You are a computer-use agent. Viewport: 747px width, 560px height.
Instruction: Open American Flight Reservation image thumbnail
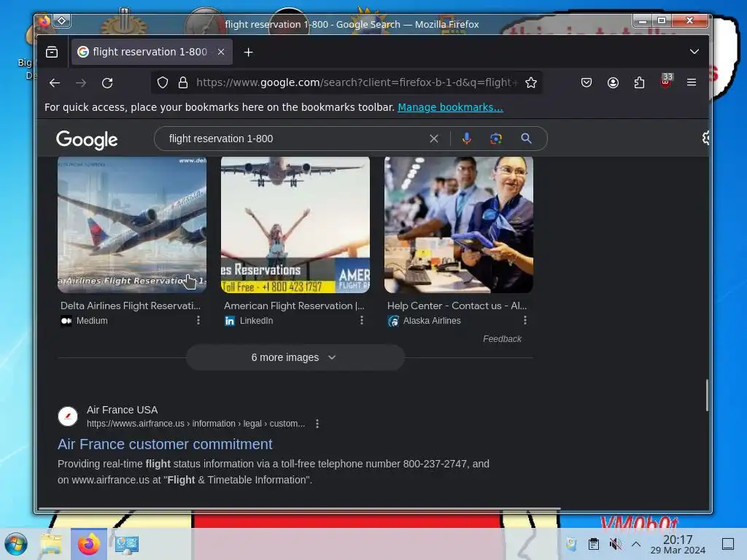[295, 225]
